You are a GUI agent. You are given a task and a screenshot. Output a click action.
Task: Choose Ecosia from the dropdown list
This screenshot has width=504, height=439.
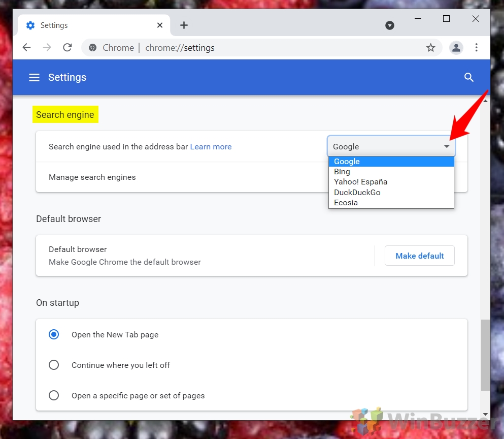click(x=391, y=202)
